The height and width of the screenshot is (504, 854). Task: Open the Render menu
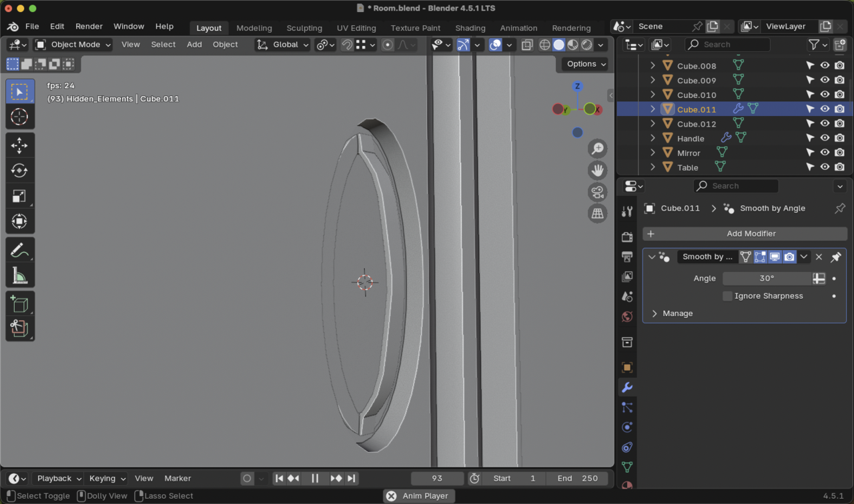pyautogui.click(x=89, y=27)
